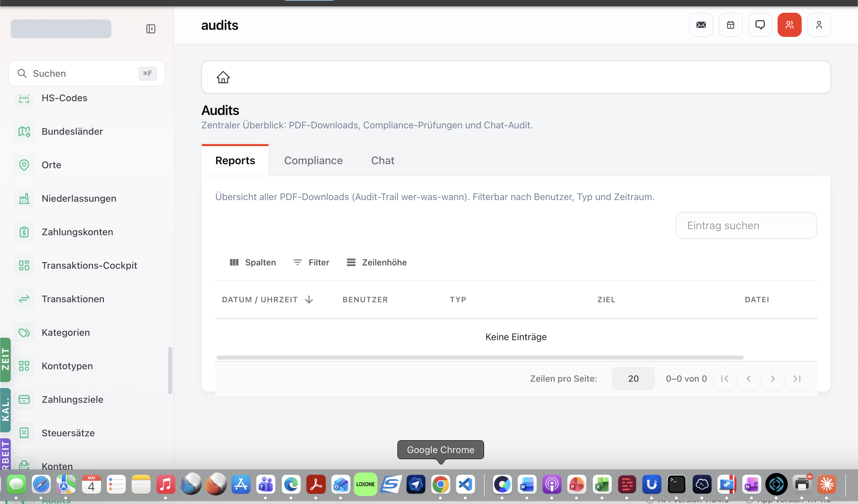
Task: Open Steuersätze in the sidebar
Action: click(68, 433)
